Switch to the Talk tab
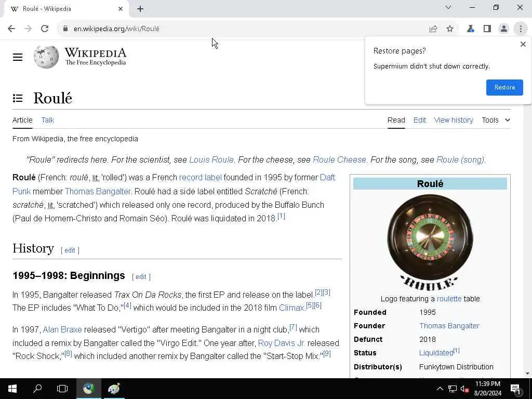 (x=47, y=120)
